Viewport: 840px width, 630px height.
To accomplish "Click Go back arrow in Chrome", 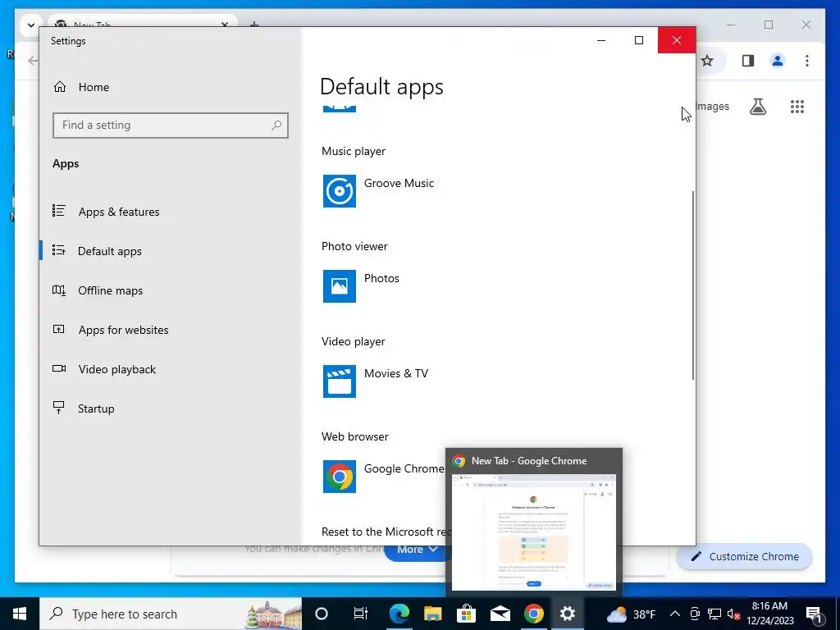I will [x=33, y=61].
